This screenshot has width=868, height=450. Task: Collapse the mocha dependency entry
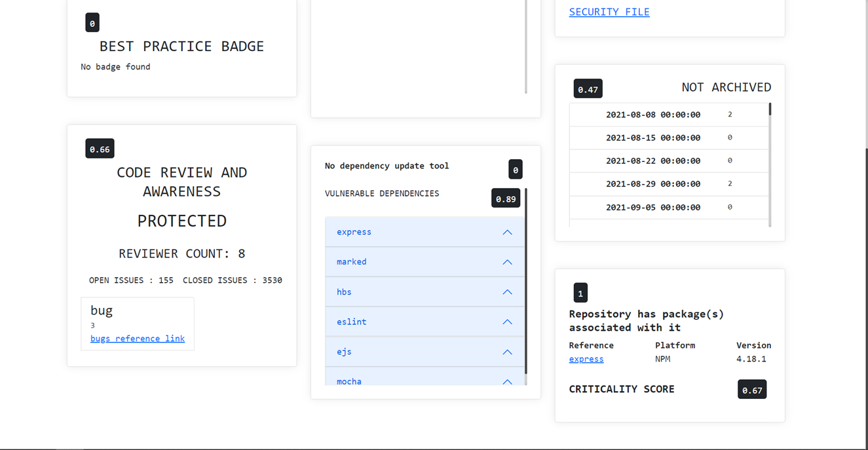pyautogui.click(x=506, y=381)
